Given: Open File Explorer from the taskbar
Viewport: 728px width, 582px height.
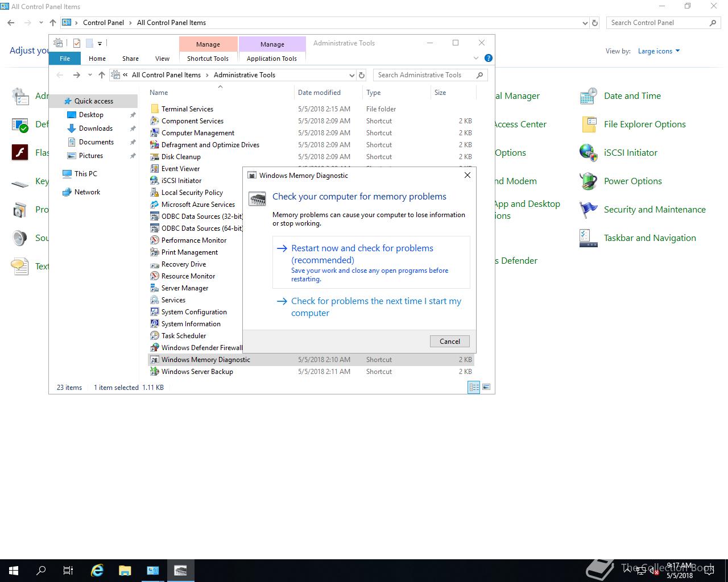Looking at the screenshot, I should (125, 571).
